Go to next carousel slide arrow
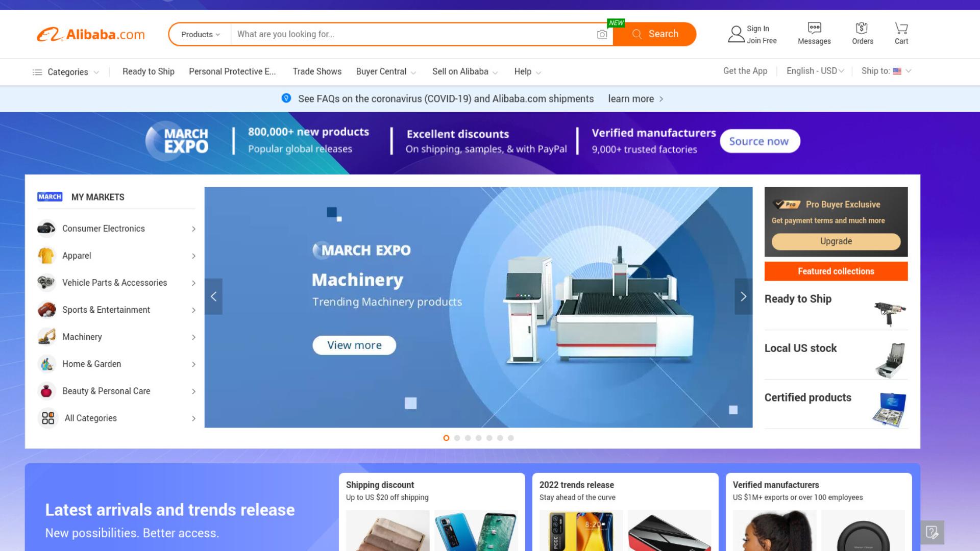The image size is (980, 551). 743,296
